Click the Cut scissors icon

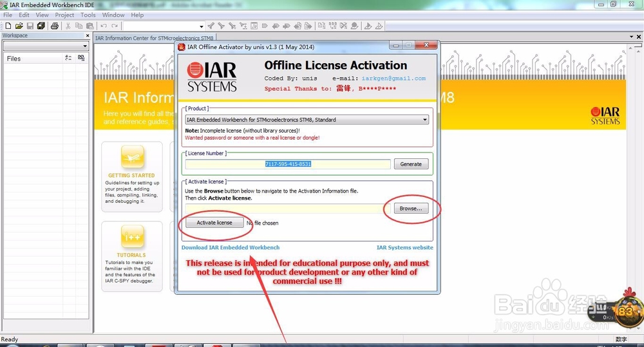[68, 26]
